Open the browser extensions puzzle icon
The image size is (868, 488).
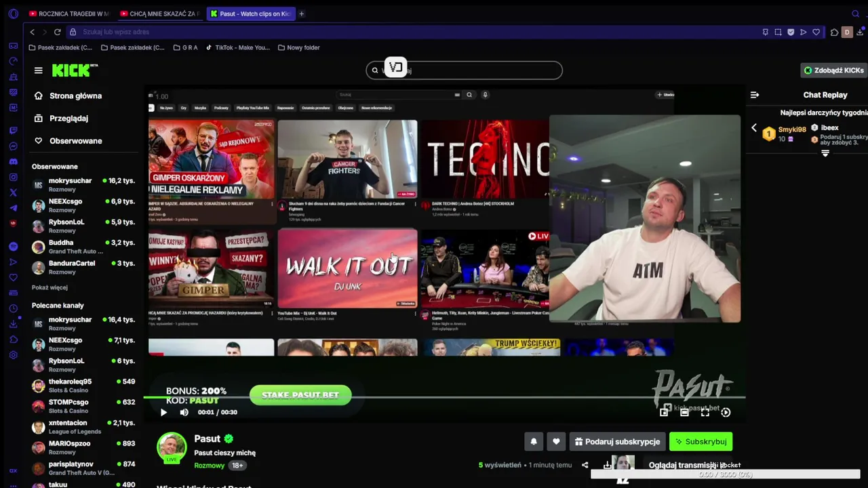tap(834, 32)
